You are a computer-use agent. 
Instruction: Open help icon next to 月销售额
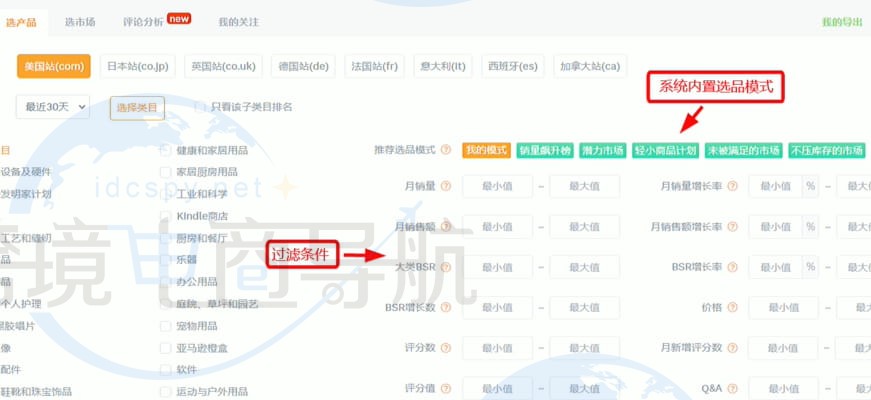tap(445, 227)
